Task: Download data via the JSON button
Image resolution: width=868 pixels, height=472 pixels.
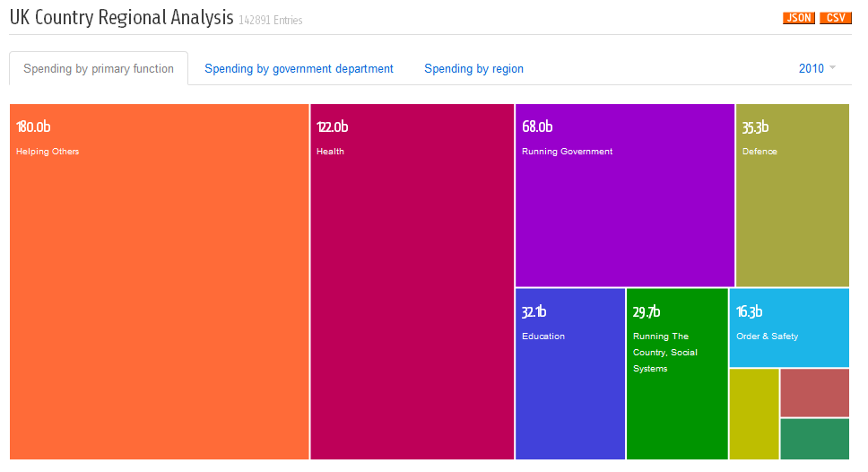Action: coord(799,18)
